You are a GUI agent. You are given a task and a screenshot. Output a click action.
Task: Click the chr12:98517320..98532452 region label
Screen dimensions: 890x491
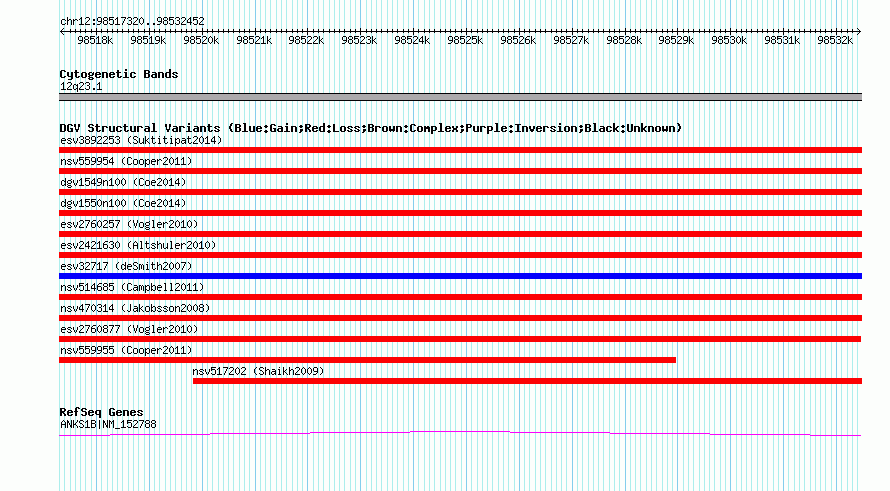(x=132, y=21)
